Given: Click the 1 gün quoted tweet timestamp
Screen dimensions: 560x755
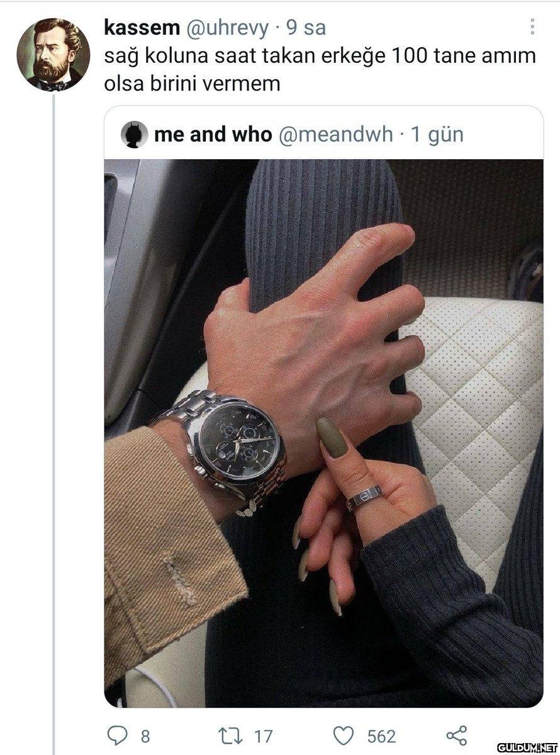Looking at the screenshot, I should [437, 135].
